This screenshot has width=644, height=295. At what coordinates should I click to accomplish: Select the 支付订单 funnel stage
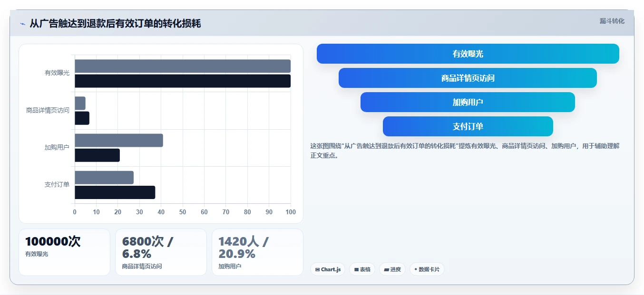click(468, 126)
